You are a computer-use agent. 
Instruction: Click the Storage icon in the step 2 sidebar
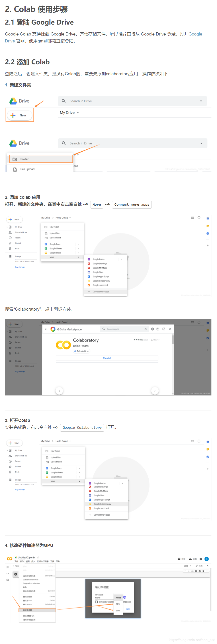pyautogui.click(x=10, y=256)
